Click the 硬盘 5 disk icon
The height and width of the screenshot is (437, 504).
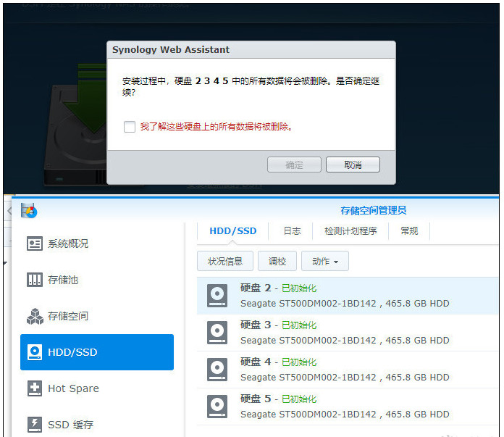(217, 407)
